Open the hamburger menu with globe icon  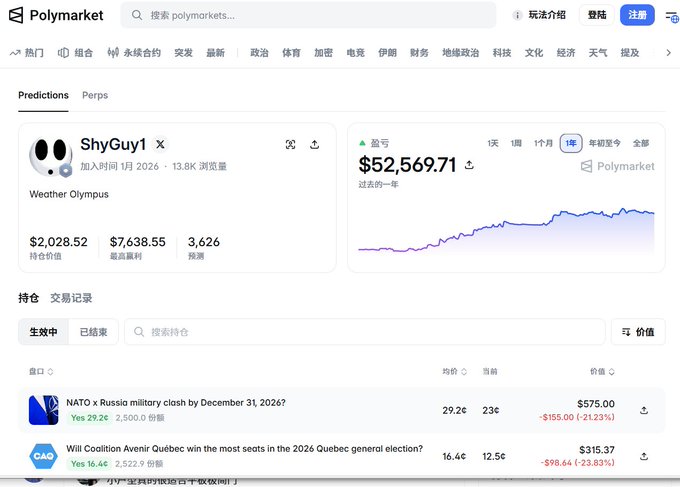click(x=672, y=16)
